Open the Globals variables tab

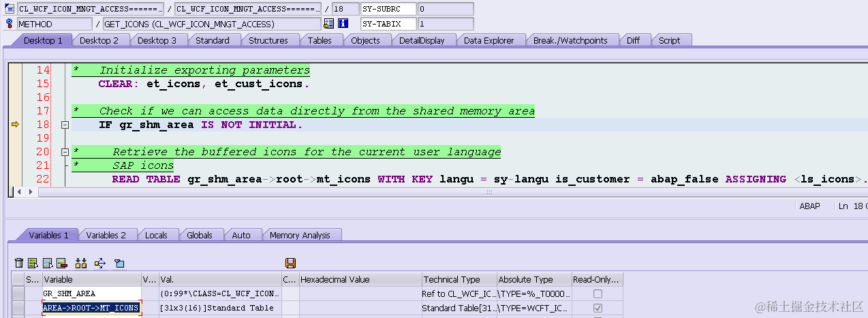click(200, 235)
